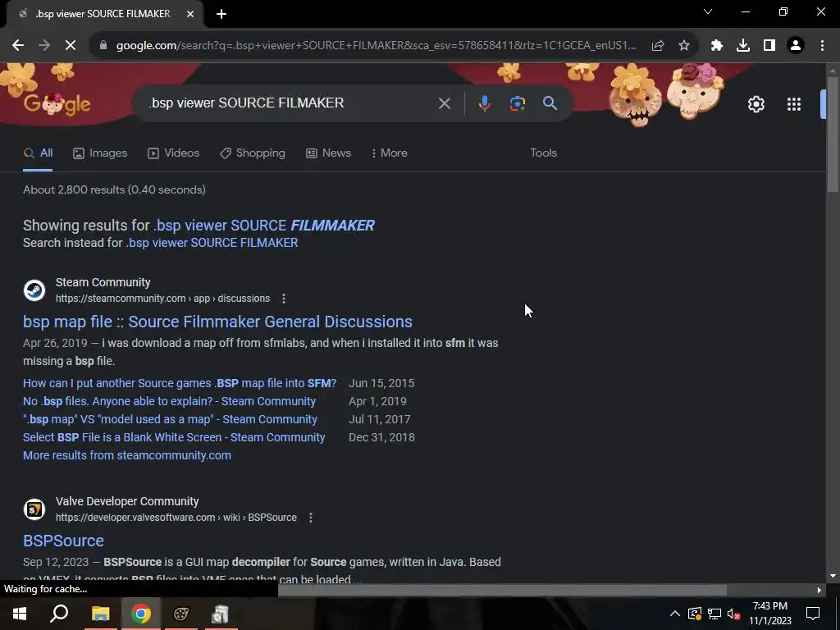Close the .bsp viewer SOURCE FILMAKER tab
Viewport: 840px width, 630px height.
tap(190, 14)
